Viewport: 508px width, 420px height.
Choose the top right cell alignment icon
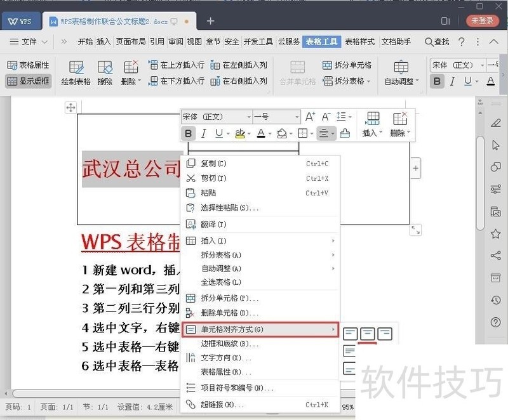385,334
